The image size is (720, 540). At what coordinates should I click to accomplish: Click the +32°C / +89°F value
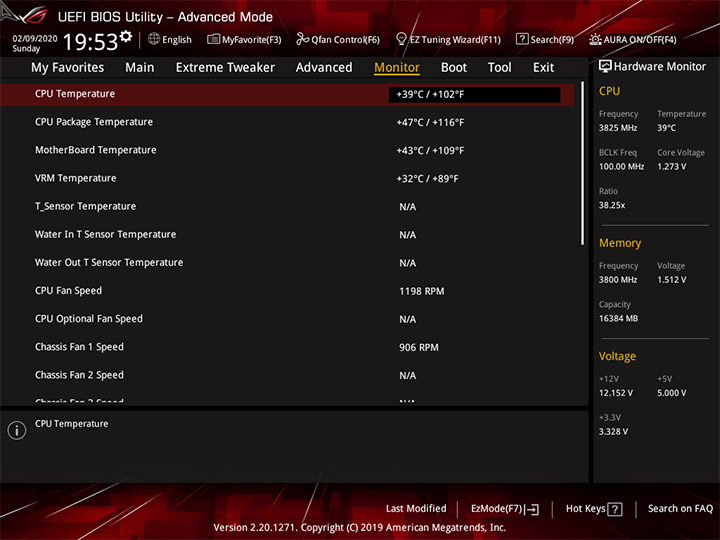[x=428, y=179]
